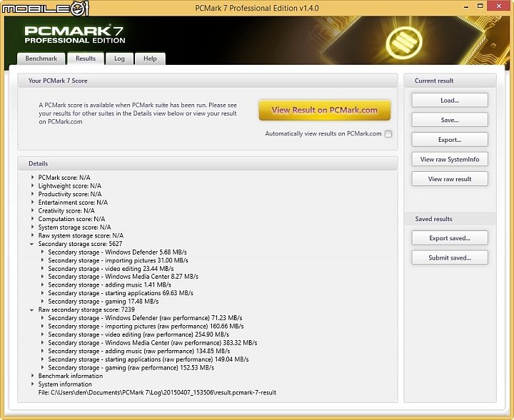Screen dimensions: 514x420
Task: Collapse the Raw secondary storage score section
Action: coord(32,310)
